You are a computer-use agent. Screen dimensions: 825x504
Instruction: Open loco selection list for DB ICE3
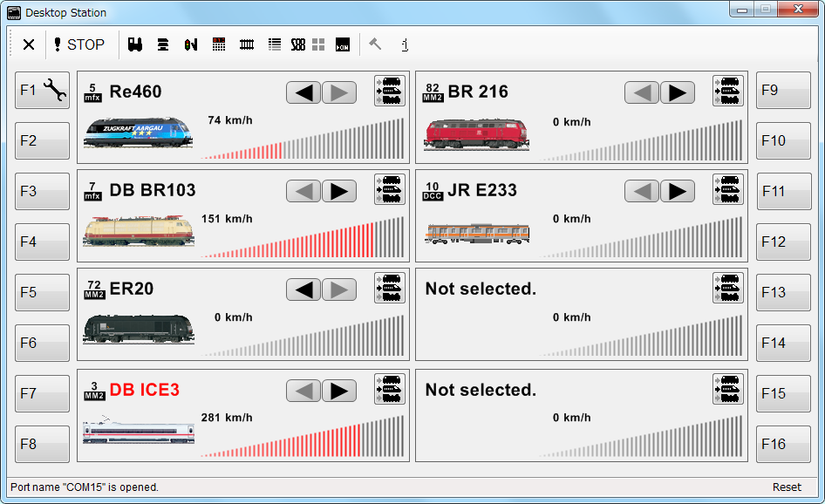[390, 389]
